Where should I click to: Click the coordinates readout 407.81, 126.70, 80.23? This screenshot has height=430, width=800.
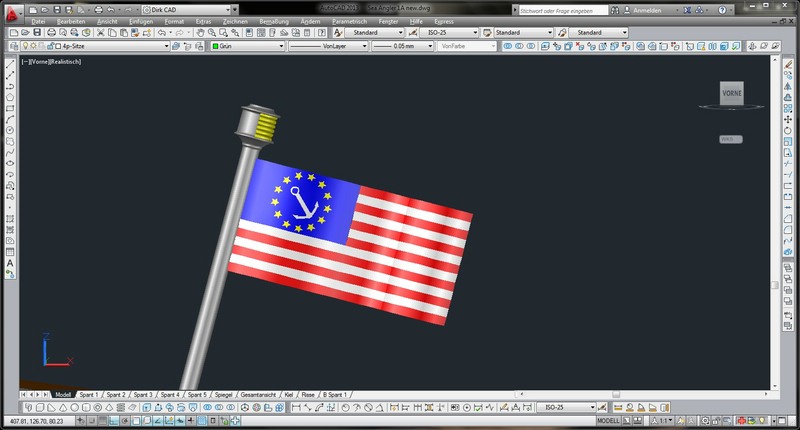(37, 421)
